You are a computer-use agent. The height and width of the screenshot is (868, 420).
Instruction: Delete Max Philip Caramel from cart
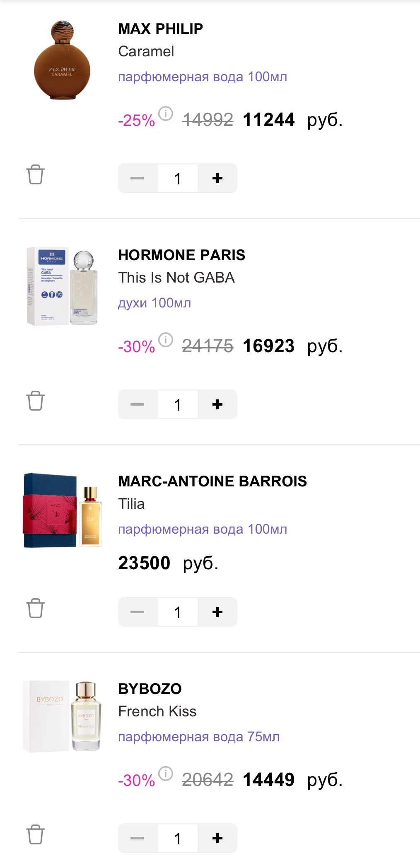pos(36,174)
